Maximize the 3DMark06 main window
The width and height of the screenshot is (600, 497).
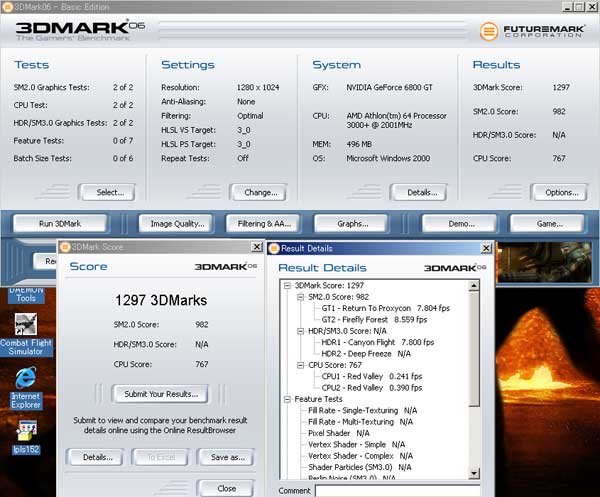(579, 7)
